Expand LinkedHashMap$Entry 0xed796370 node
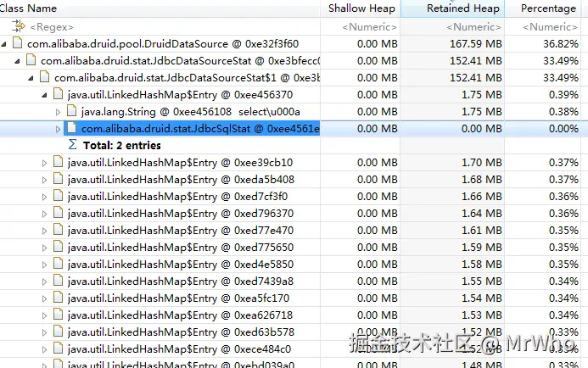Image resolution: width=588 pixels, height=368 pixels. point(44,214)
